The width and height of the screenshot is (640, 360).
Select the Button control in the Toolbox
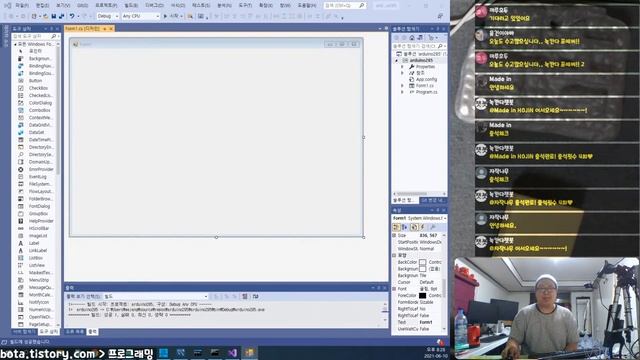click(x=35, y=81)
